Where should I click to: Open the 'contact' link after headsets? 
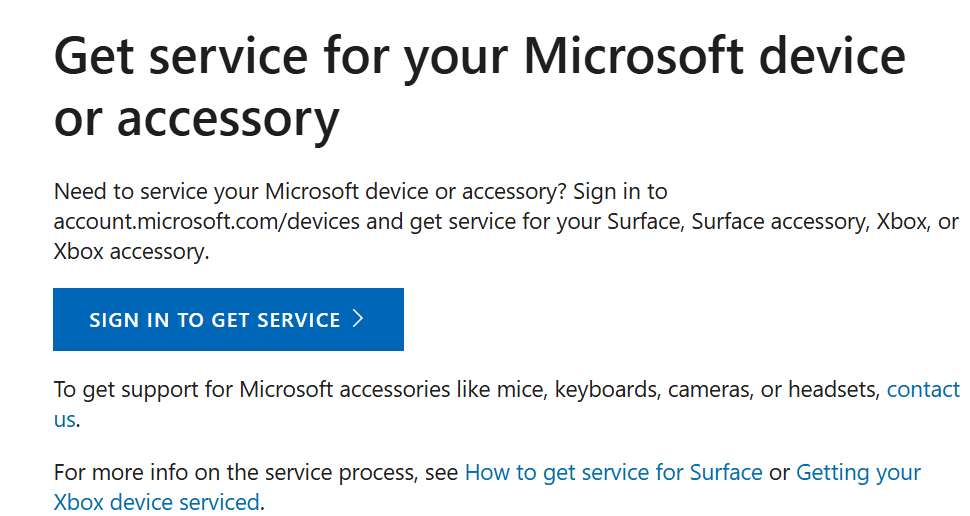pos(922,389)
